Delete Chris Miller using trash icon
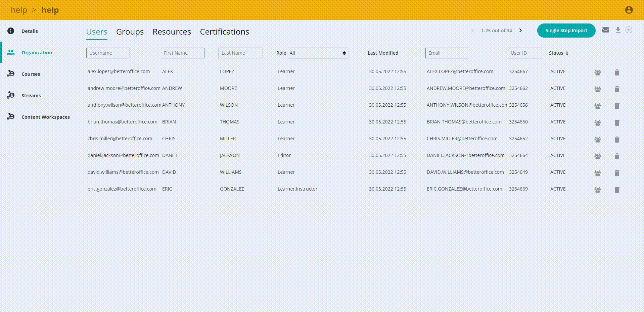This screenshot has height=312, width=644. (617, 140)
